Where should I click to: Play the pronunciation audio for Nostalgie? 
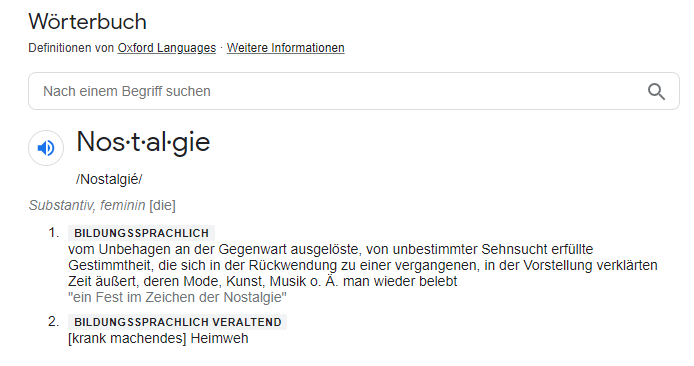pyautogui.click(x=46, y=148)
